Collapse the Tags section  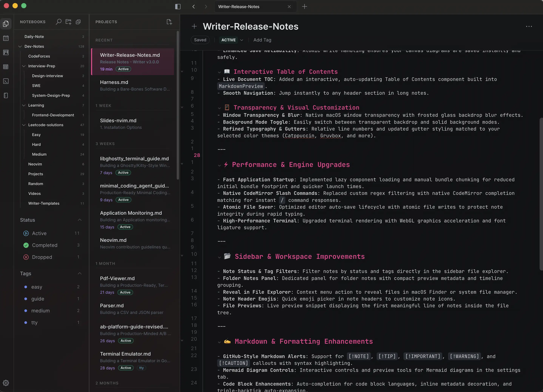click(80, 273)
